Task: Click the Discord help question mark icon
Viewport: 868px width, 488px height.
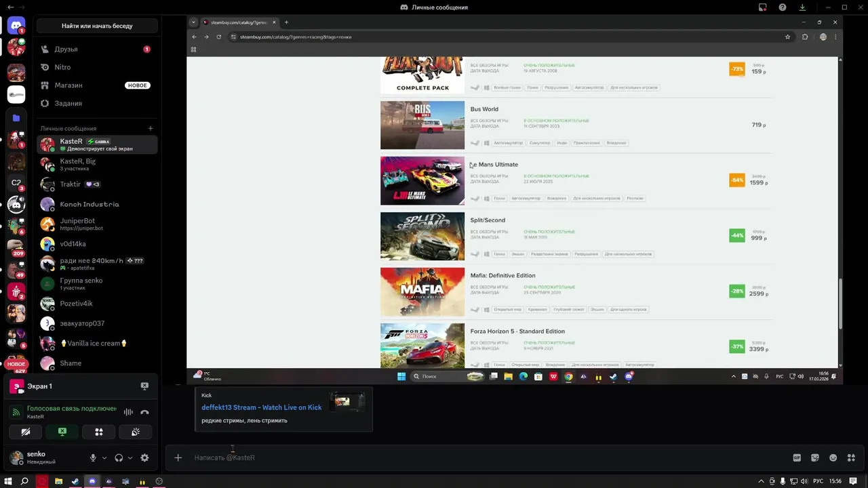Action: click(x=783, y=7)
